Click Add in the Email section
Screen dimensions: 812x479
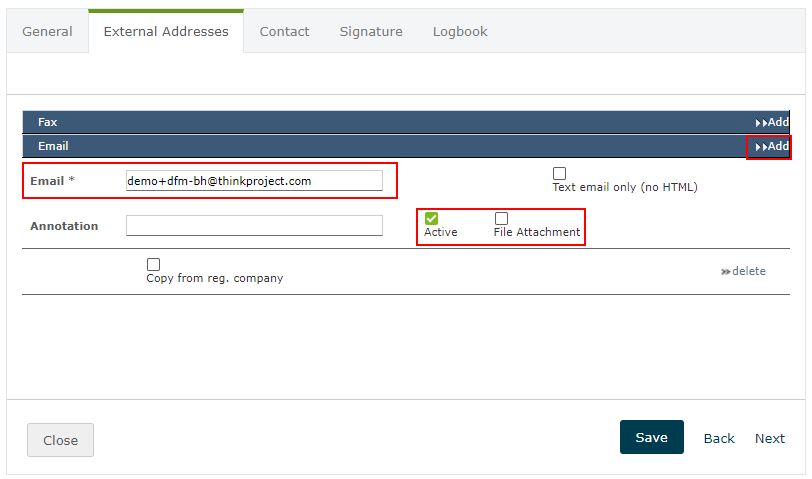point(772,146)
